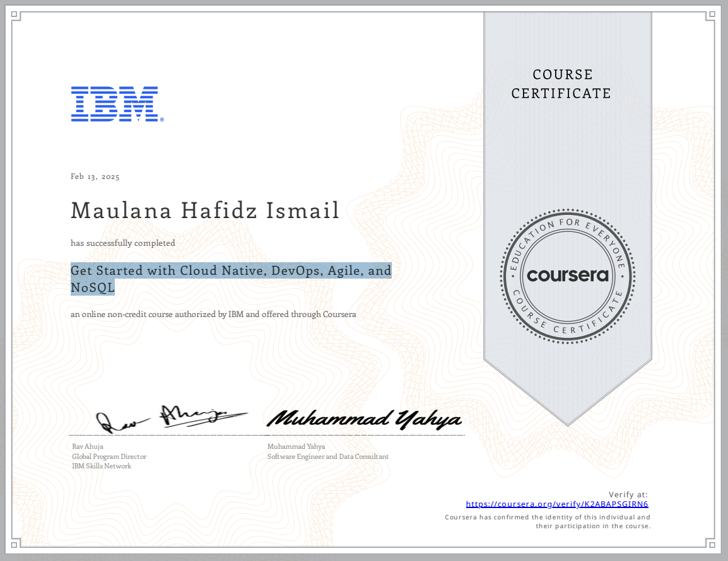Select the name Maulana Hafidz Ismail
Screen dimensions: 728x561
(x=205, y=210)
